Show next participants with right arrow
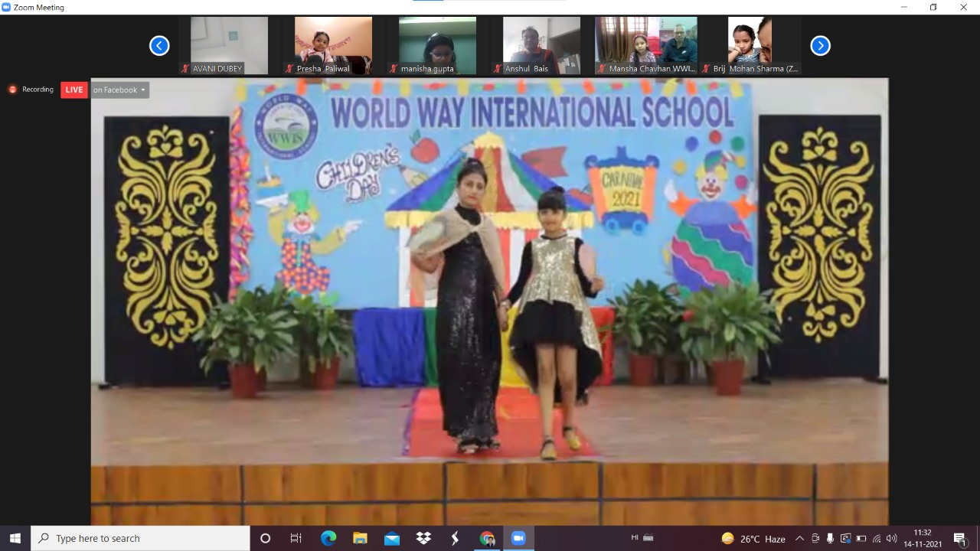The image size is (980, 551). click(x=820, y=46)
